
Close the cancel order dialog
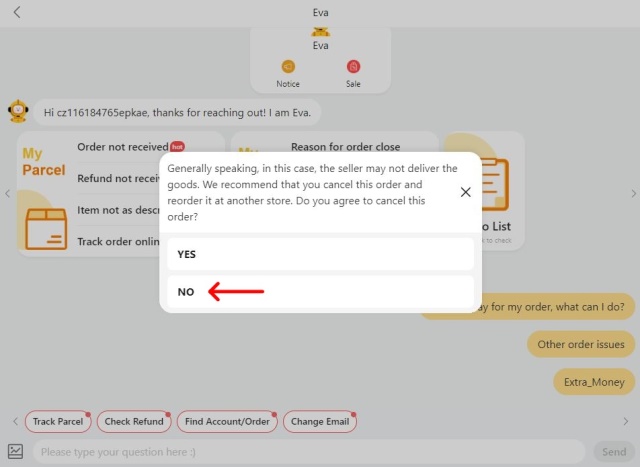465,192
